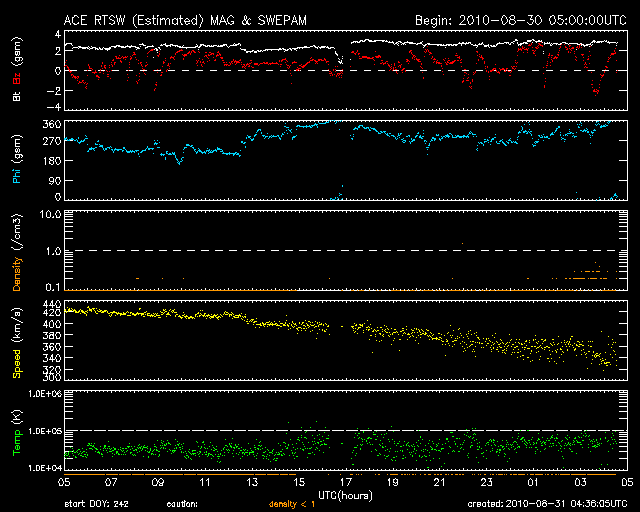The width and height of the screenshot is (640, 512).
Task: Click the '400' tick on the Speed axis
Action: [52, 325]
